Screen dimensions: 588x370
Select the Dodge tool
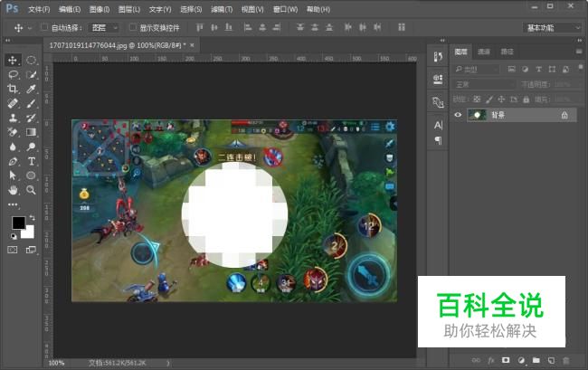point(31,147)
